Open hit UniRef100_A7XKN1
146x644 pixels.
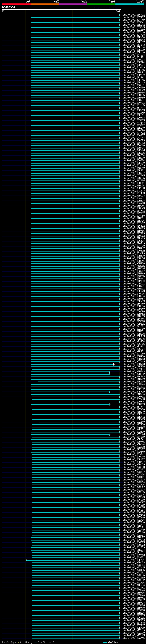click(134, 638)
